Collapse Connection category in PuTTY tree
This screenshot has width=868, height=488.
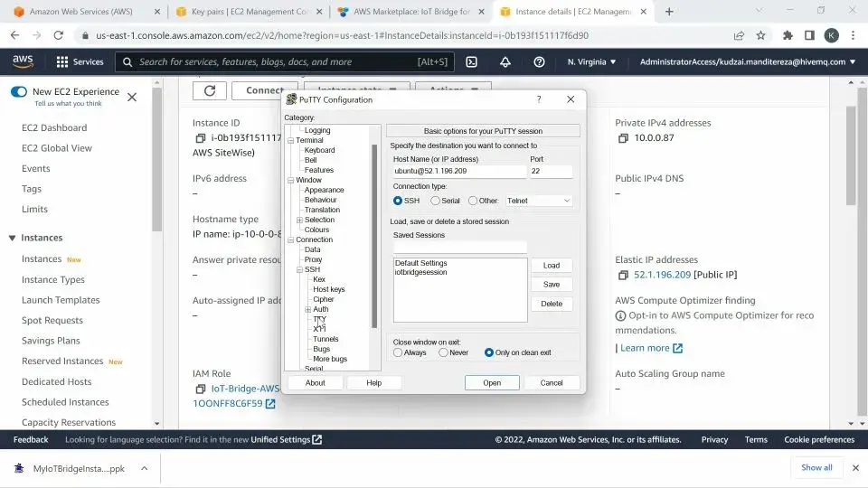coord(290,240)
